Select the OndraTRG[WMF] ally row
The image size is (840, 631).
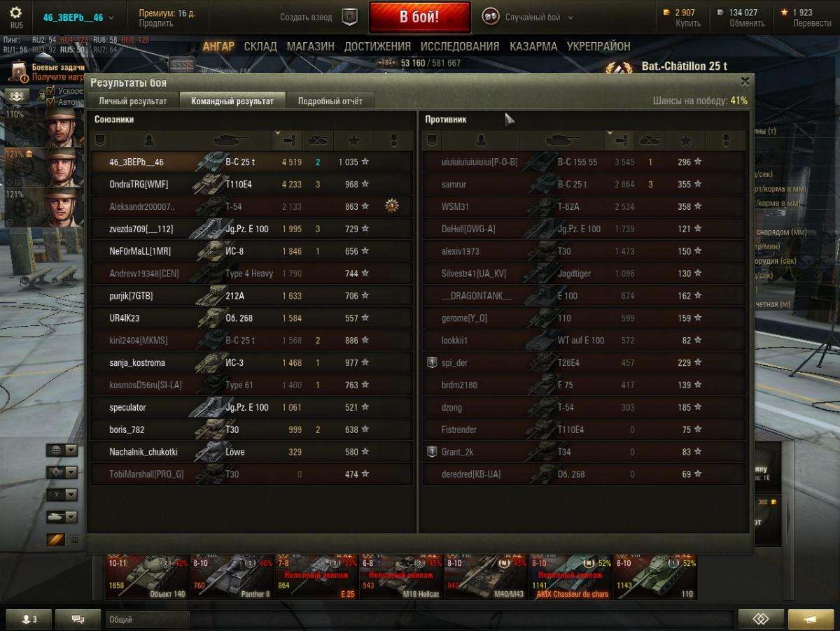(x=252, y=185)
